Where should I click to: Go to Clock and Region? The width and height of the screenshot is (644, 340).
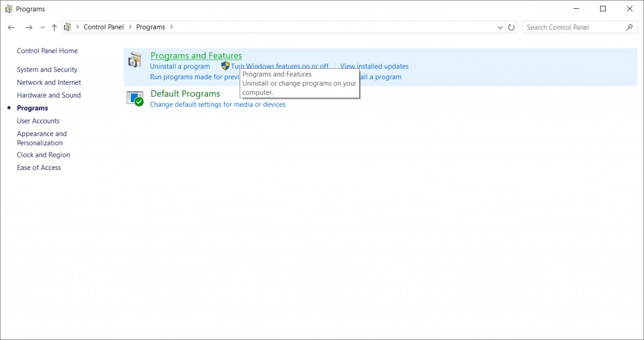(x=43, y=155)
